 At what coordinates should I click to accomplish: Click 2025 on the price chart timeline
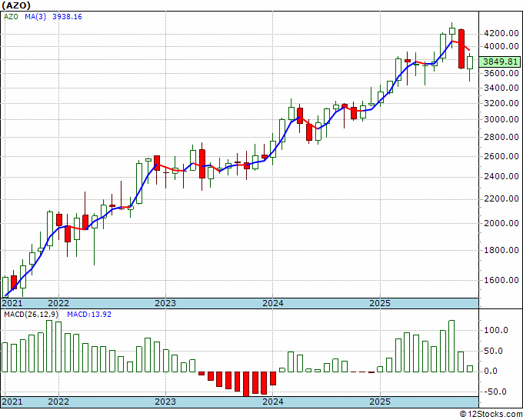coord(380,303)
